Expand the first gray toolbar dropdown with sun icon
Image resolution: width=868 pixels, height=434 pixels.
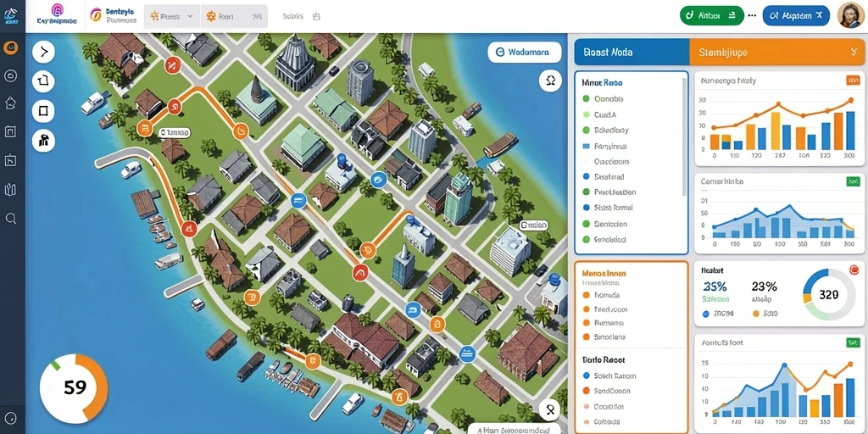[171, 17]
